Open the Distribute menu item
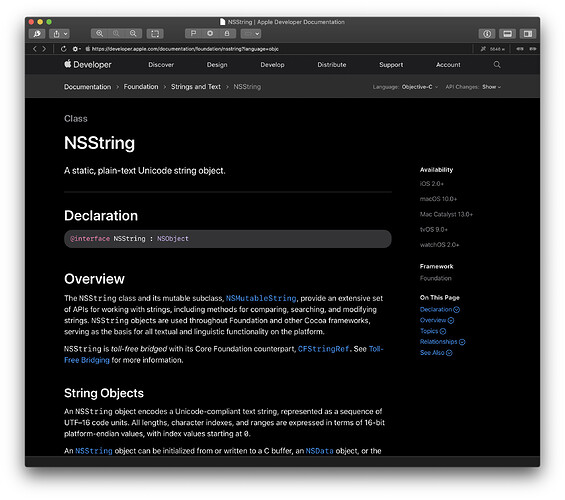The height and width of the screenshot is (500, 565). coord(332,65)
